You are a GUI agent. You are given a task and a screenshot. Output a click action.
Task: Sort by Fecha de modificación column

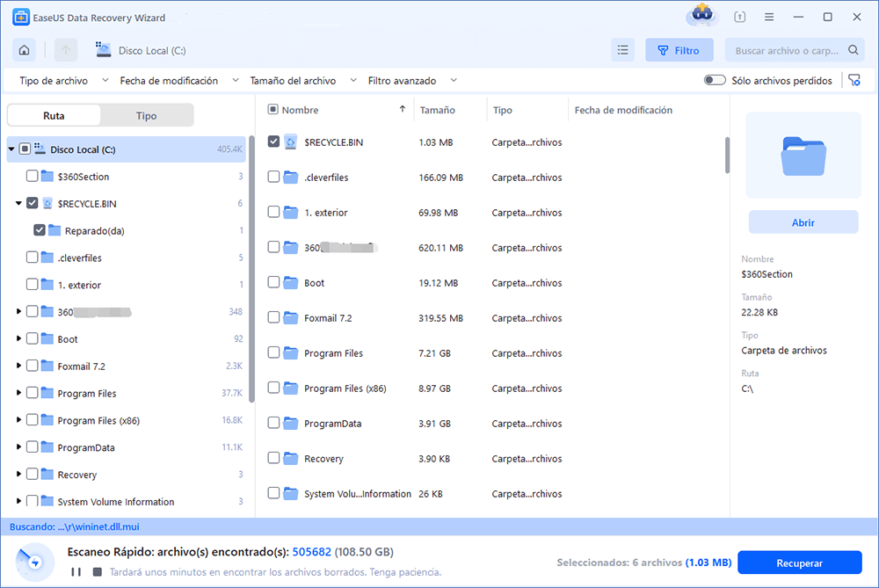(623, 111)
